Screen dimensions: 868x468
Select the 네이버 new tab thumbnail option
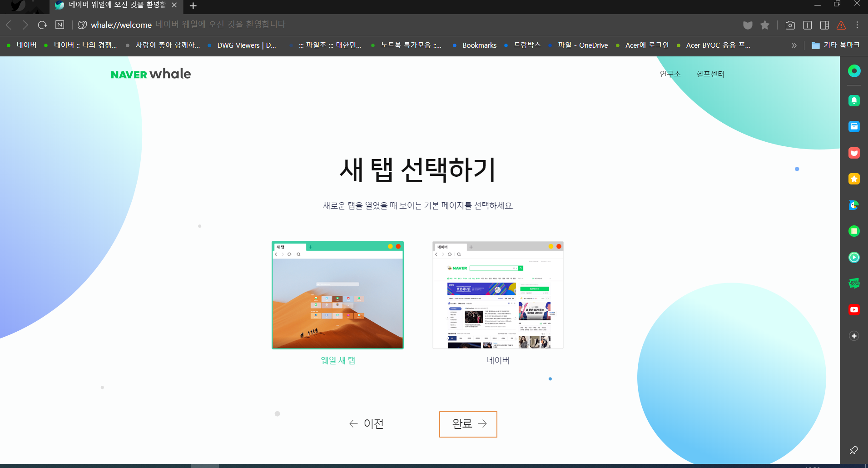coord(498,295)
